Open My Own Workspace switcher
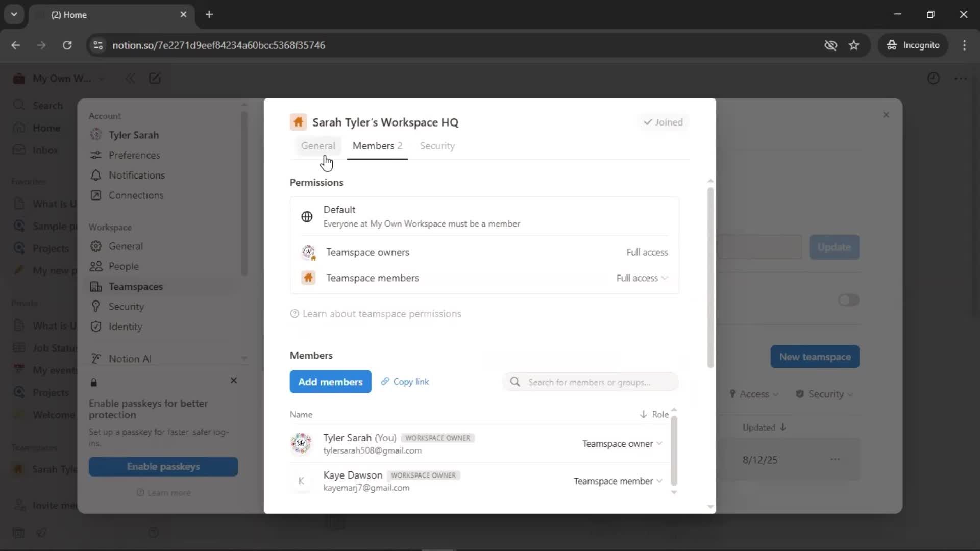The width and height of the screenshot is (980, 551). pos(59,79)
